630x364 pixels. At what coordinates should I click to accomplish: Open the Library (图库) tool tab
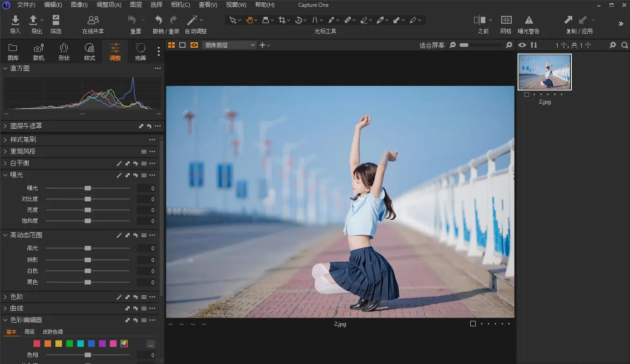click(13, 52)
